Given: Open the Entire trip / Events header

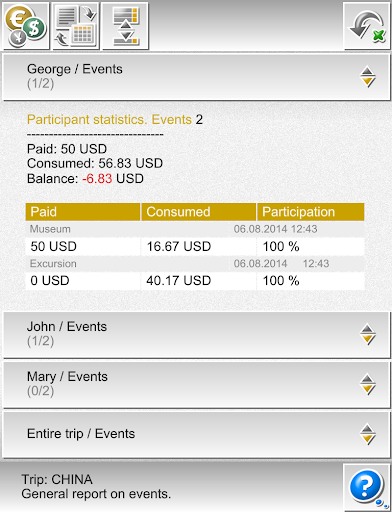Looking at the screenshot, I should click(196, 434).
